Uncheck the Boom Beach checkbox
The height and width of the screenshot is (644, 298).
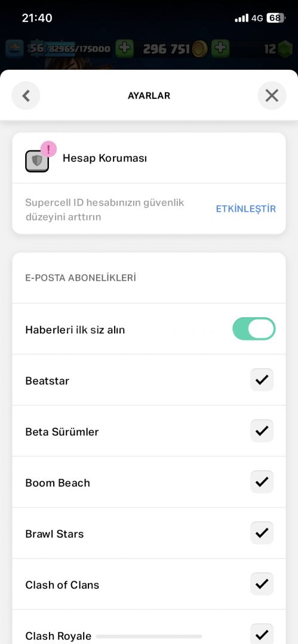(262, 482)
